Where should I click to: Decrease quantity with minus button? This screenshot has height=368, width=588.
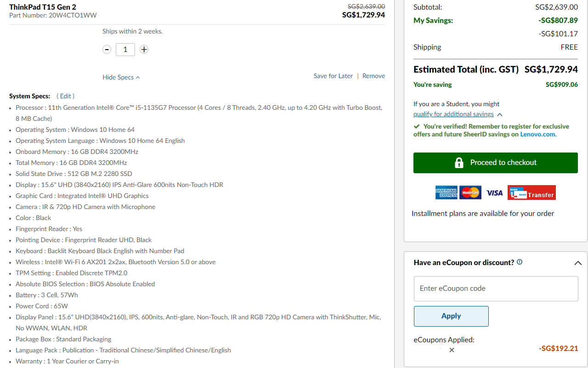pyautogui.click(x=107, y=50)
